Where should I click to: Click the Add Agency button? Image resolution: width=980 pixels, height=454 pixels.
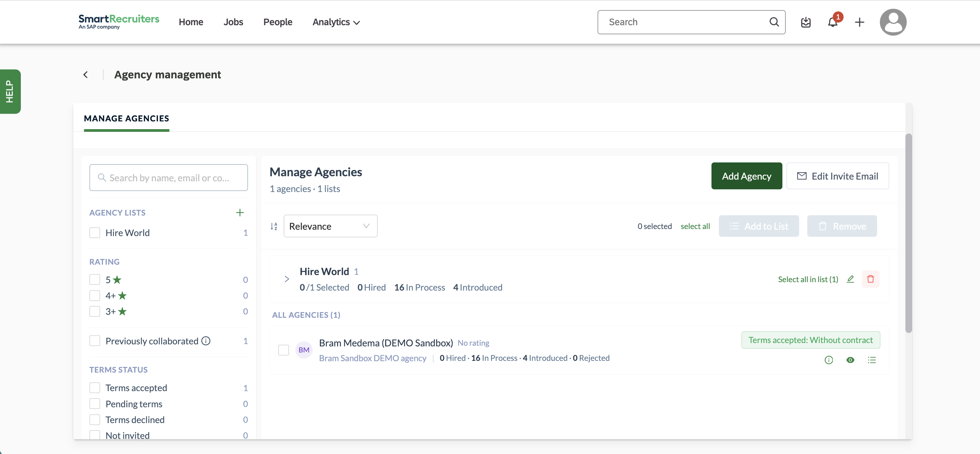(746, 176)
